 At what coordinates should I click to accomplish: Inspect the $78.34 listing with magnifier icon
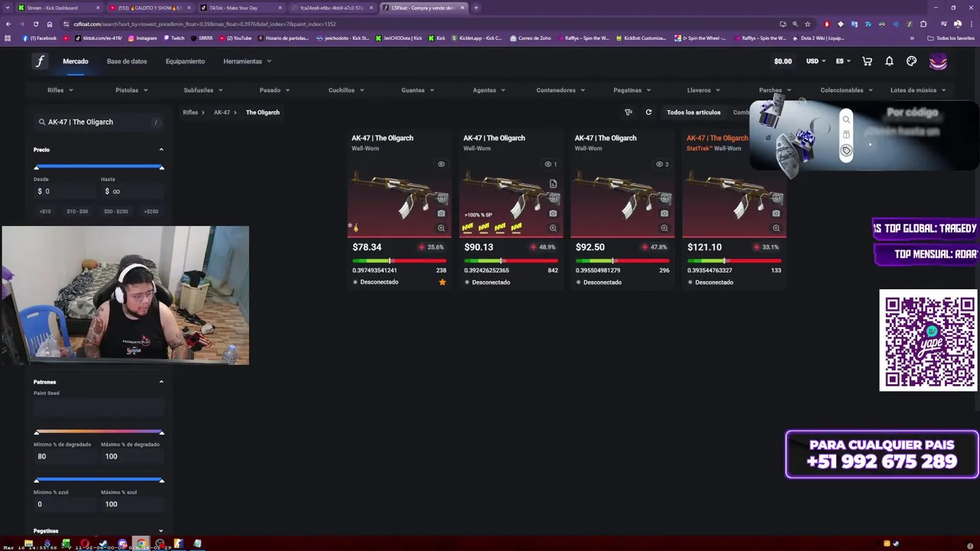441,228
